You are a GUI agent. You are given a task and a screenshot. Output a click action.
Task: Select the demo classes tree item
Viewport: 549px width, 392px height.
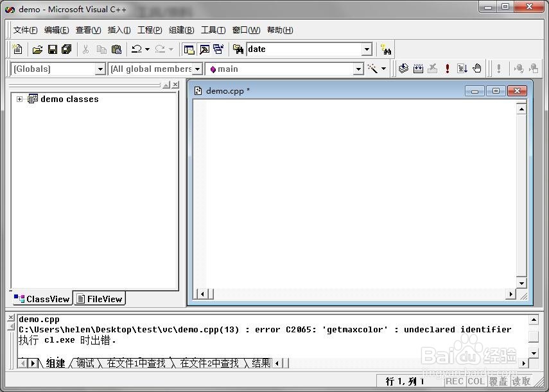pos(69,99)
